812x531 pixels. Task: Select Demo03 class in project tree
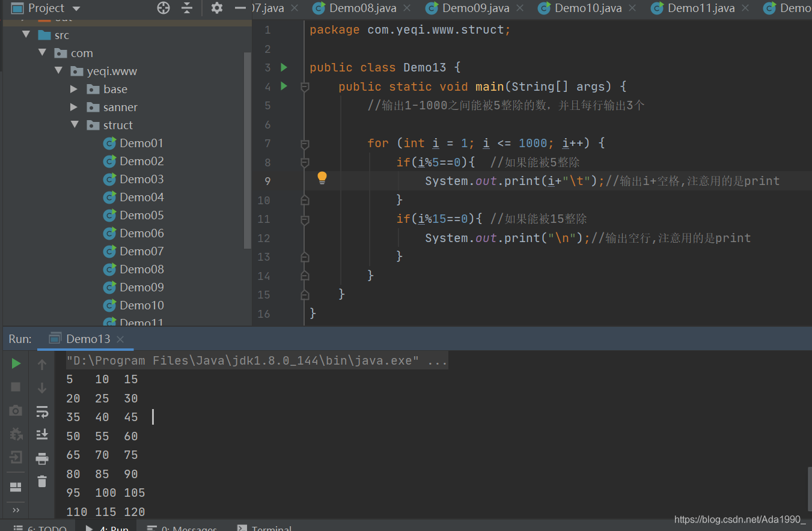133,179
